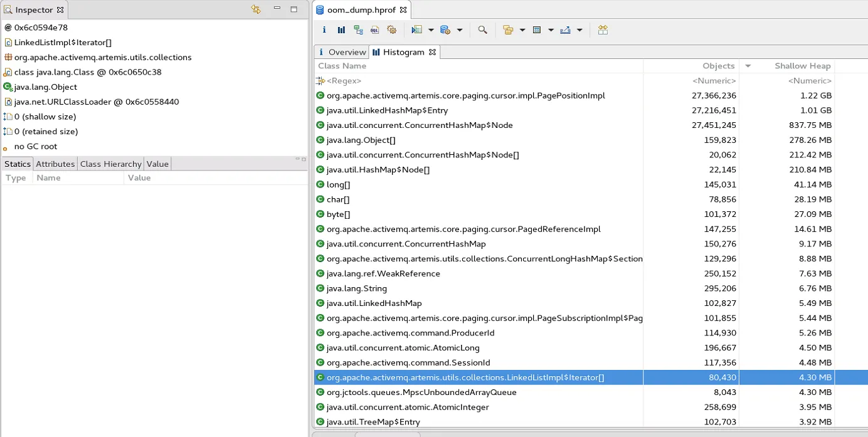
Task: Click the group result by icon
Action: tap(508, 29)
